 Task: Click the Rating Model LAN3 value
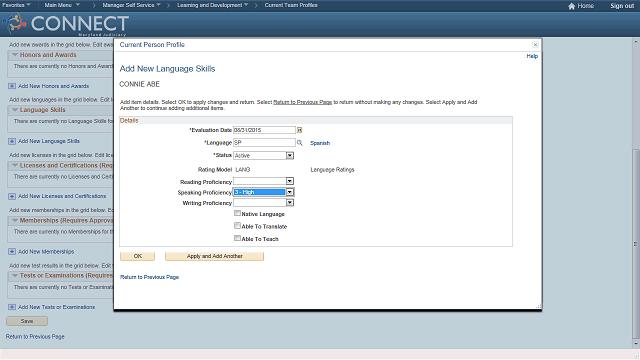click(243, 170)
